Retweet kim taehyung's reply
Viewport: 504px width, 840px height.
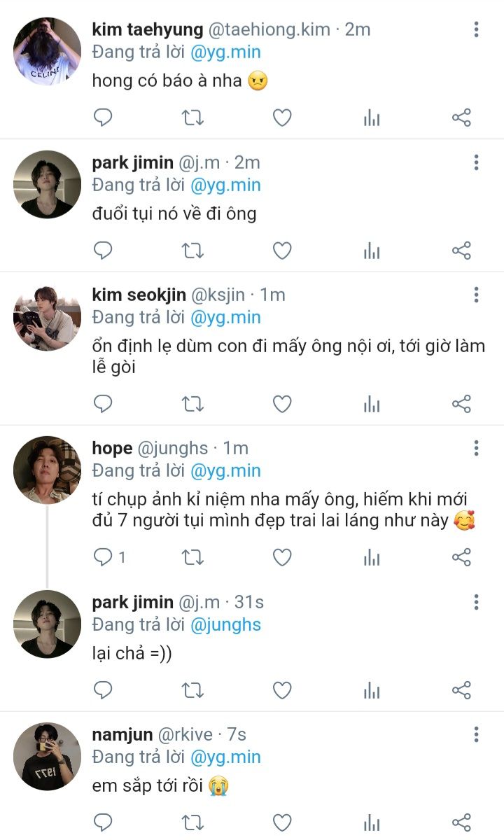click(192, 118)
